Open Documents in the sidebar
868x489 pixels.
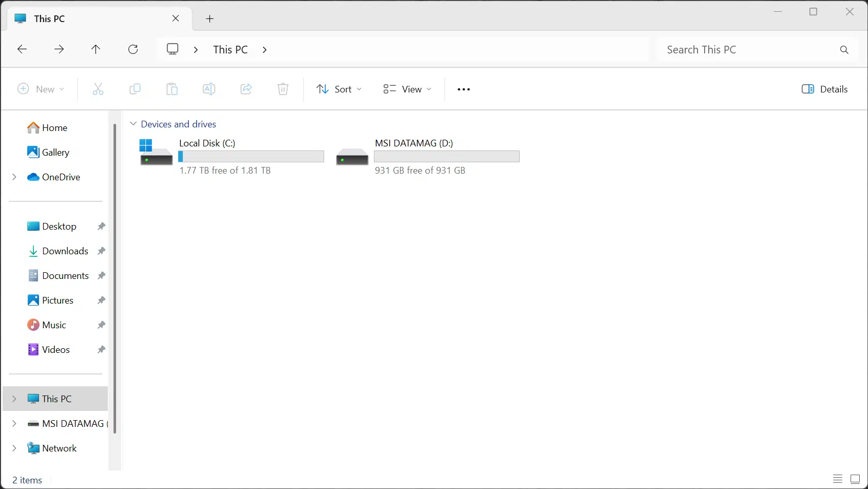pos(65,276)
